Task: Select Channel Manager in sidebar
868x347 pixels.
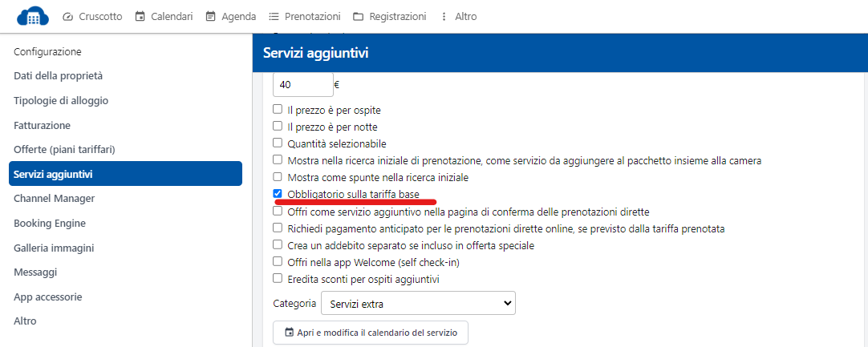Action: 55,199
